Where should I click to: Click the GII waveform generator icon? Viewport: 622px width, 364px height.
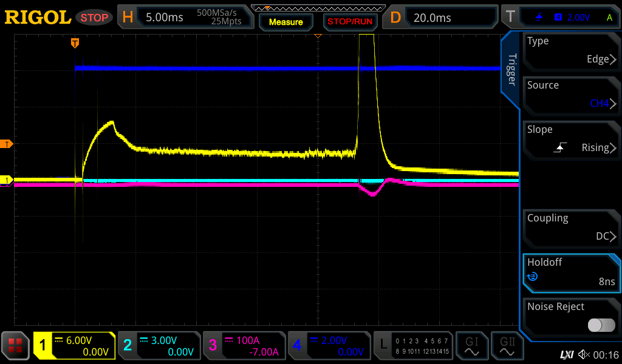point(507,346)
